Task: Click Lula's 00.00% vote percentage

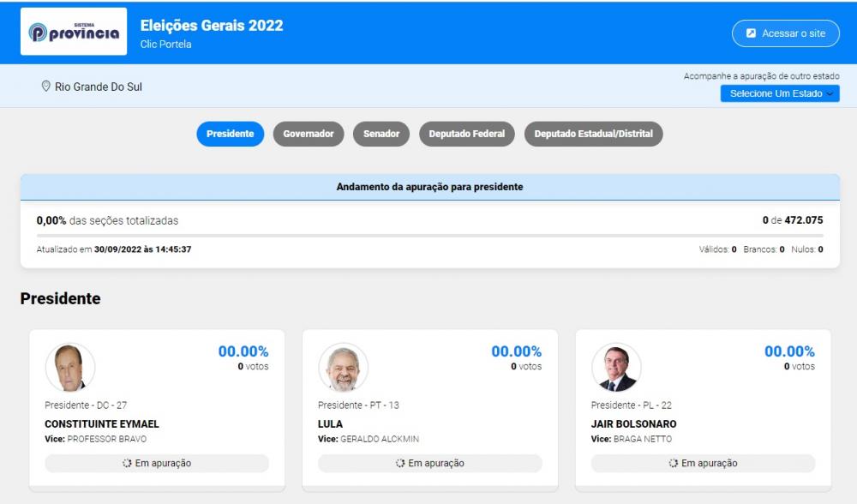Action: [517, 351]
